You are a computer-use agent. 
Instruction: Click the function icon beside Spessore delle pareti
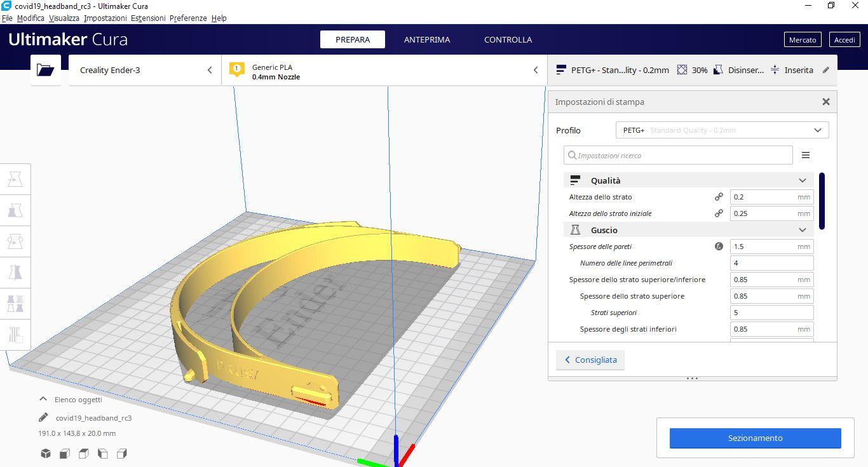click(719, 247)
